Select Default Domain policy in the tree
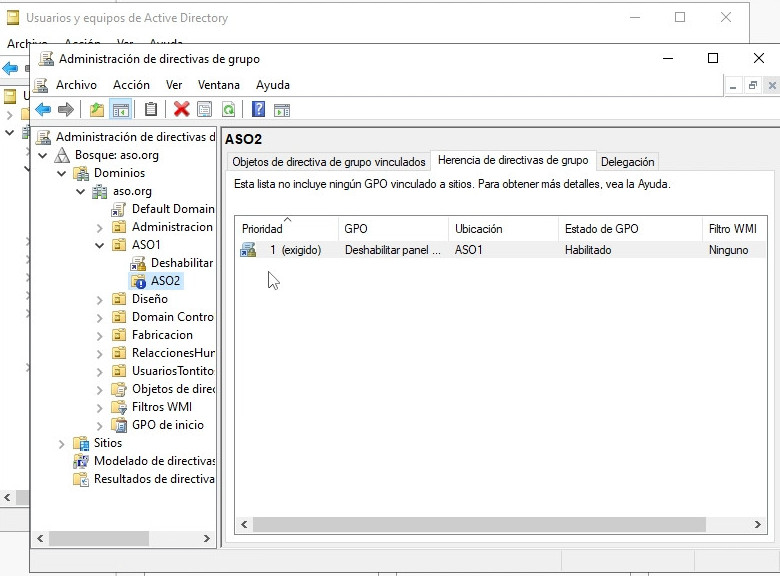780x576 pixels. 172,209
